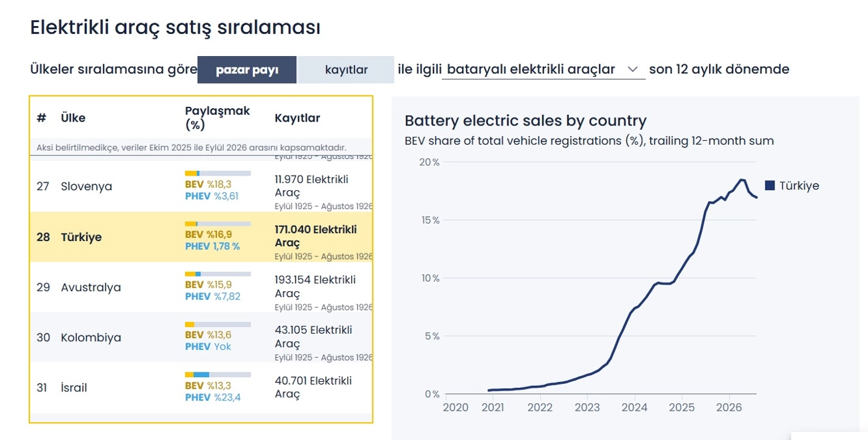The width and height of the screenshot is (868, 440).
Task: Click Türkiye's BEV/PHEV share bar
Action: (218, 224)
